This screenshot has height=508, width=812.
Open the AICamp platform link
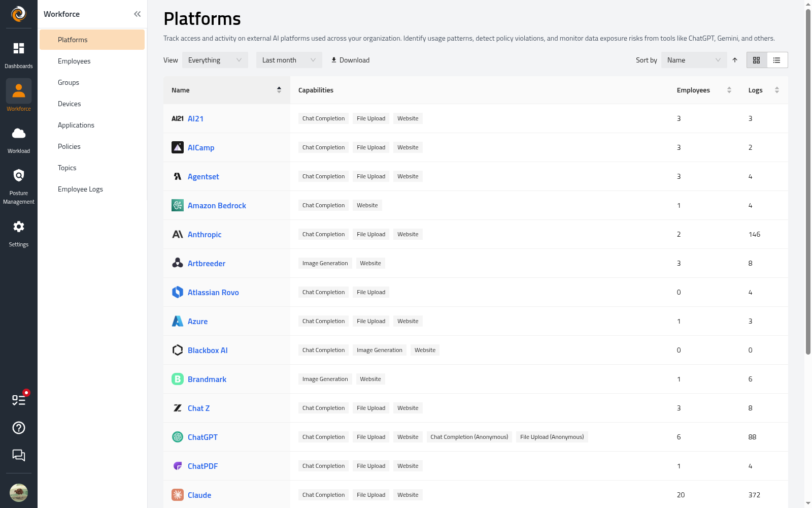click(201, 147)
